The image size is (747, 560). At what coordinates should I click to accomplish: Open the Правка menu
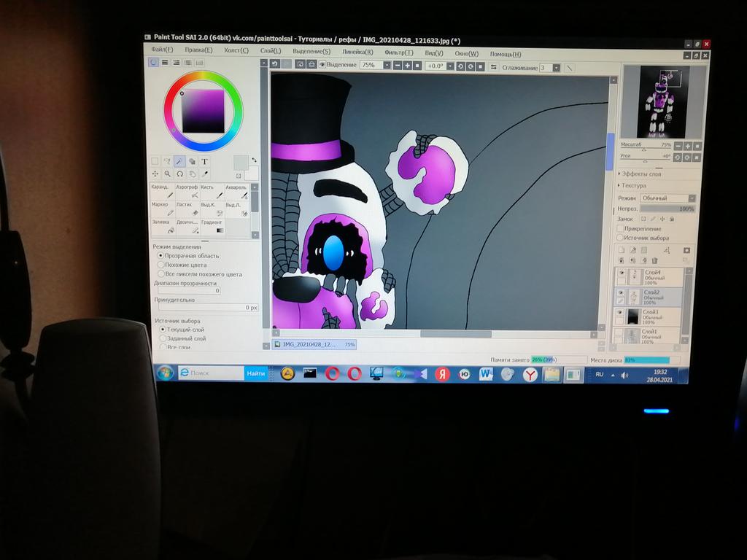click(198, 50)
